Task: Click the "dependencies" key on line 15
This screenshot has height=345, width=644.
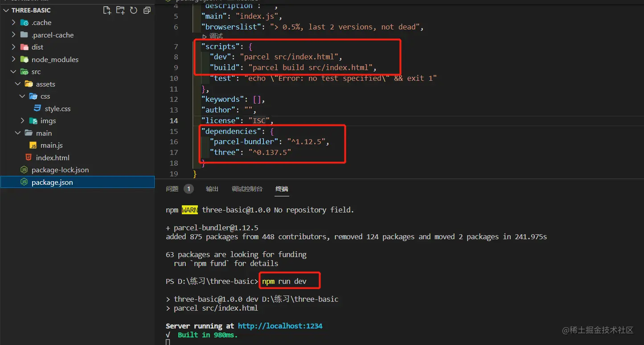Action: (231, 131)
